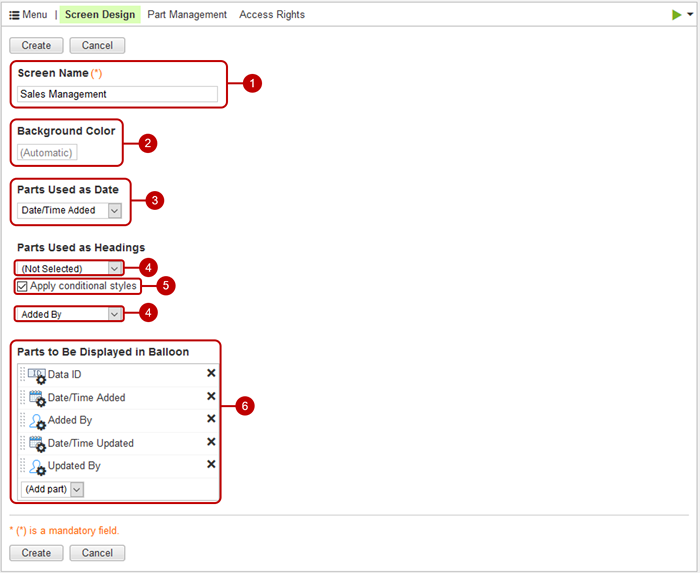Click the bottom Create button
Screen dimensions: 700x573
point(36,553)
